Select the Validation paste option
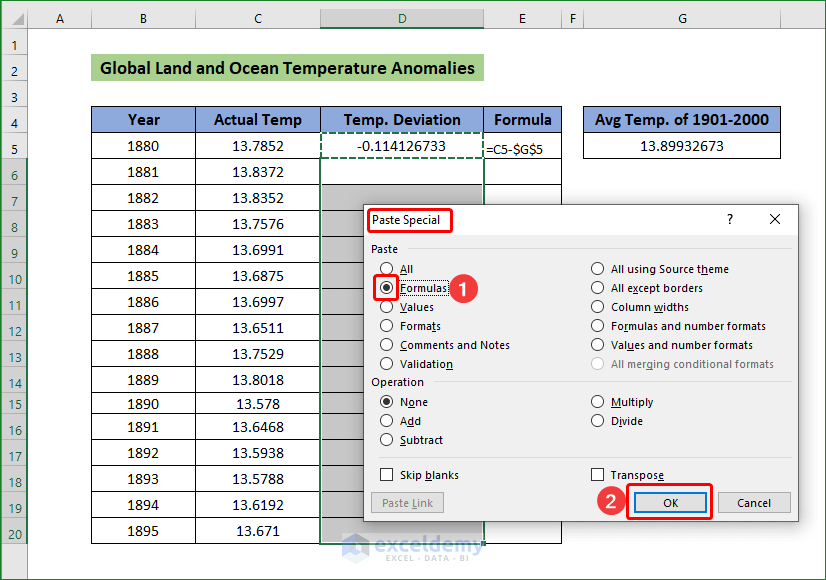 [385, 363]
